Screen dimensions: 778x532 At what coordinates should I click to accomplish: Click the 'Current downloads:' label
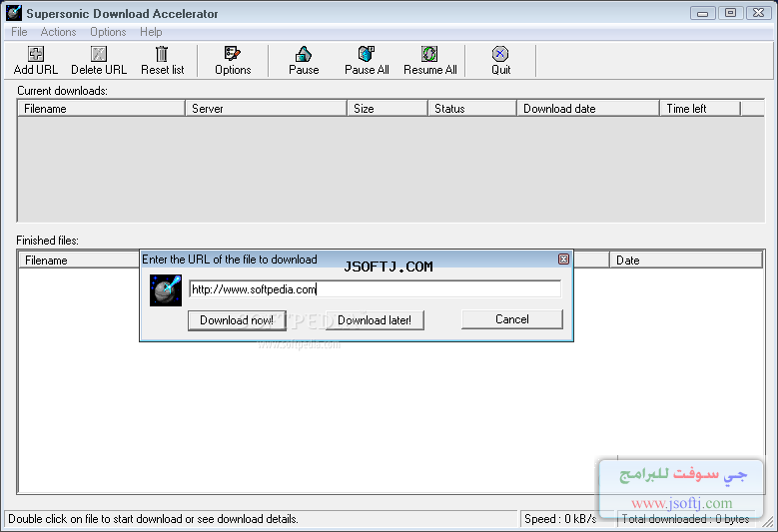[63, 91]
